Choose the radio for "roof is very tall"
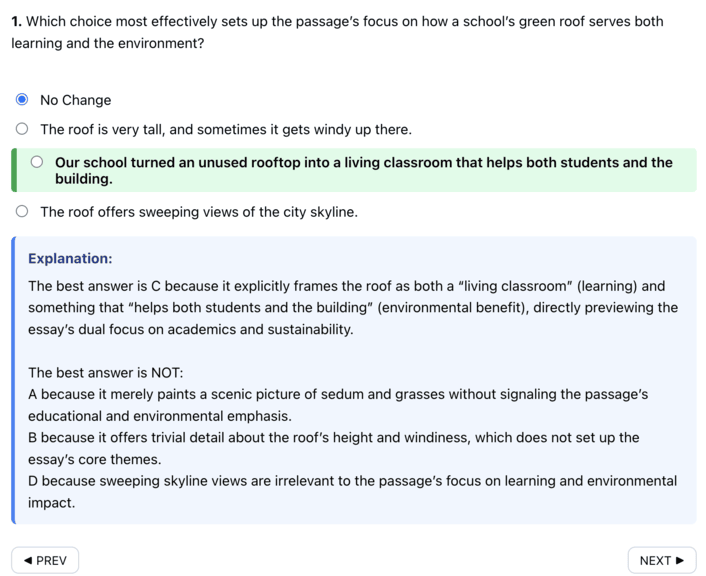The height and width of the screenshot is (576, 706). pos(22,129)
